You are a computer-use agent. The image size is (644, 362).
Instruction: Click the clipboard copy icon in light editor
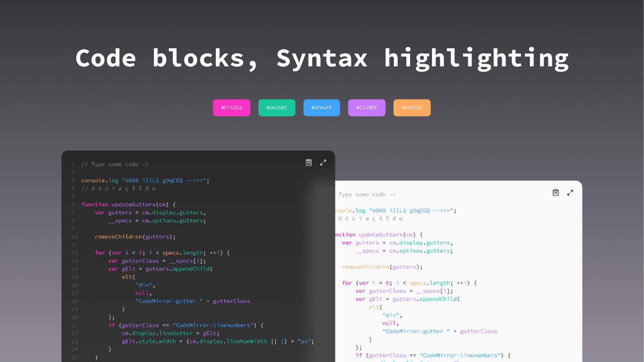point(556,192)
